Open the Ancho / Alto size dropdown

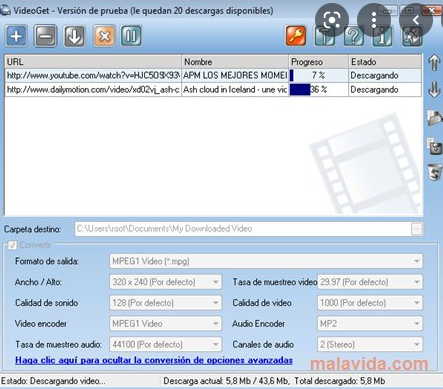click(x=165, y=282)
